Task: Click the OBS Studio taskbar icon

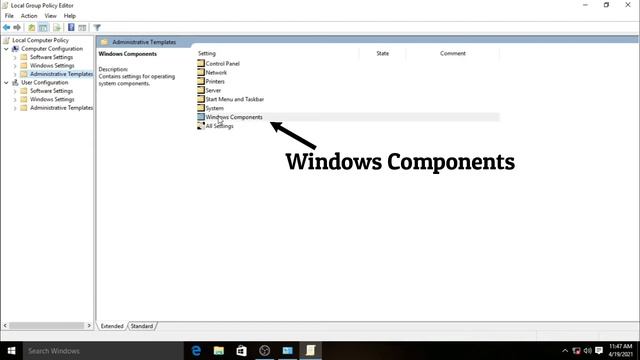Action: tap(264, 351)
